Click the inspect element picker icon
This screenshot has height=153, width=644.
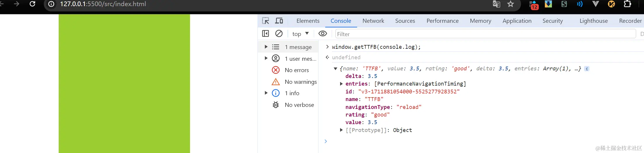[265, 21]
